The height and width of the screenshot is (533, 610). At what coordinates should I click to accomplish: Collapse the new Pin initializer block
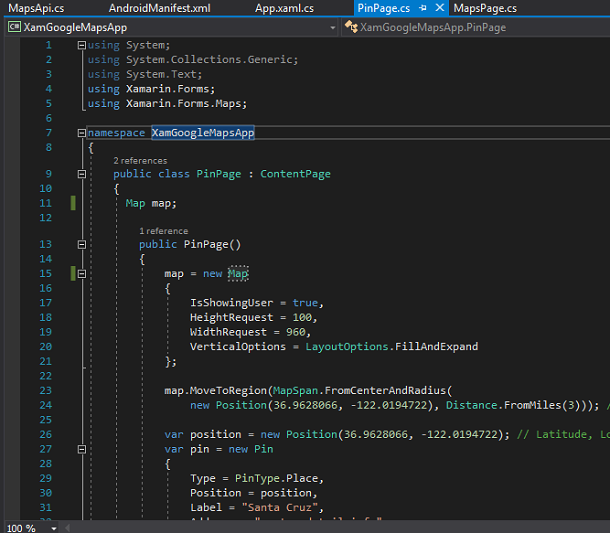pos(81,450)
